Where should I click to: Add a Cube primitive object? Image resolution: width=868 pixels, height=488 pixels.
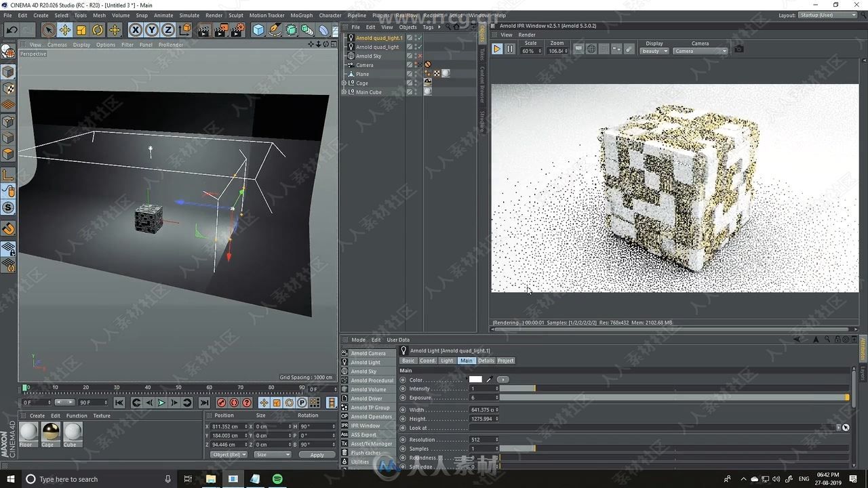pyautogui.click(x=258, y=30)
